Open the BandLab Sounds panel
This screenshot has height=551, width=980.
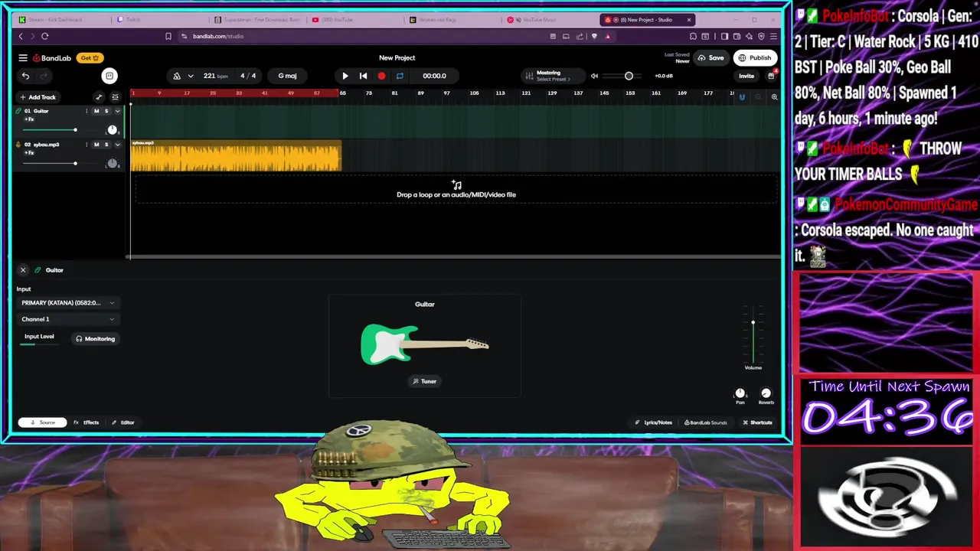[705, 422]
